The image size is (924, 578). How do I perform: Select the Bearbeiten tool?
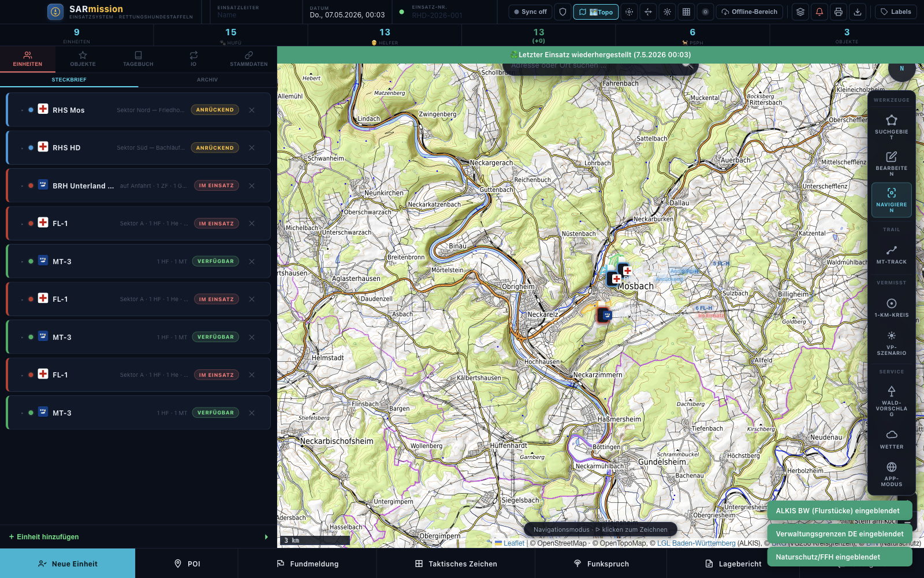[x=892, y=164]
